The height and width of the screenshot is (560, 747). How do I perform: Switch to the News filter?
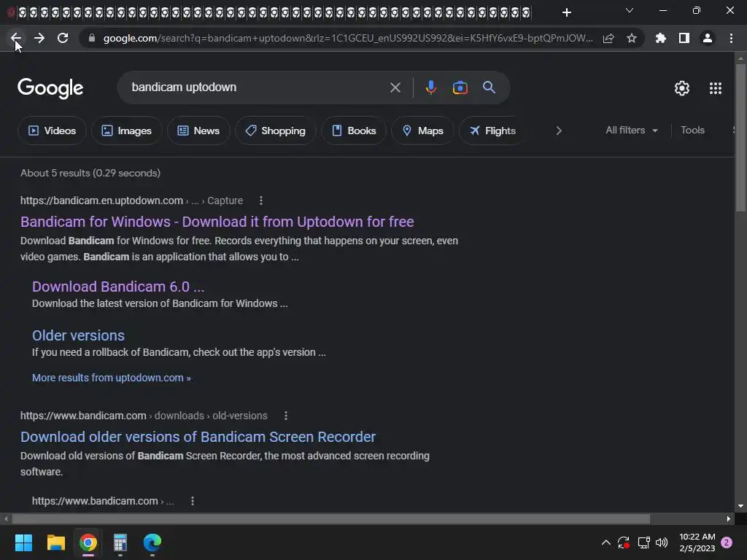tap(198, 131)
